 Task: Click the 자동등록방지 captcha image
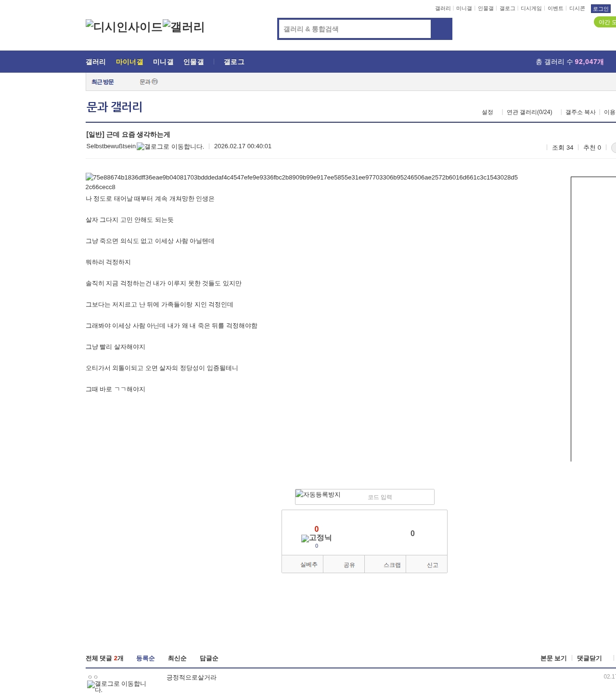(318, 495)
